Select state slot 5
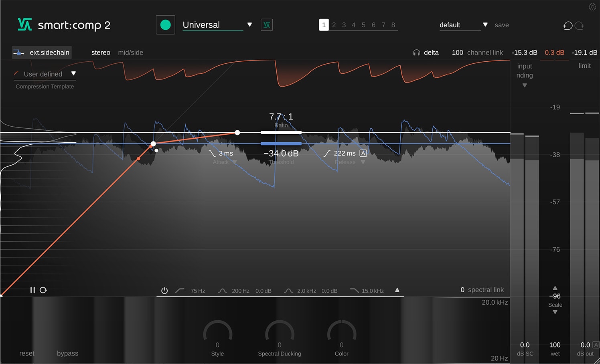This screenshot has height=364, width=600. click(x=363, y=25)
